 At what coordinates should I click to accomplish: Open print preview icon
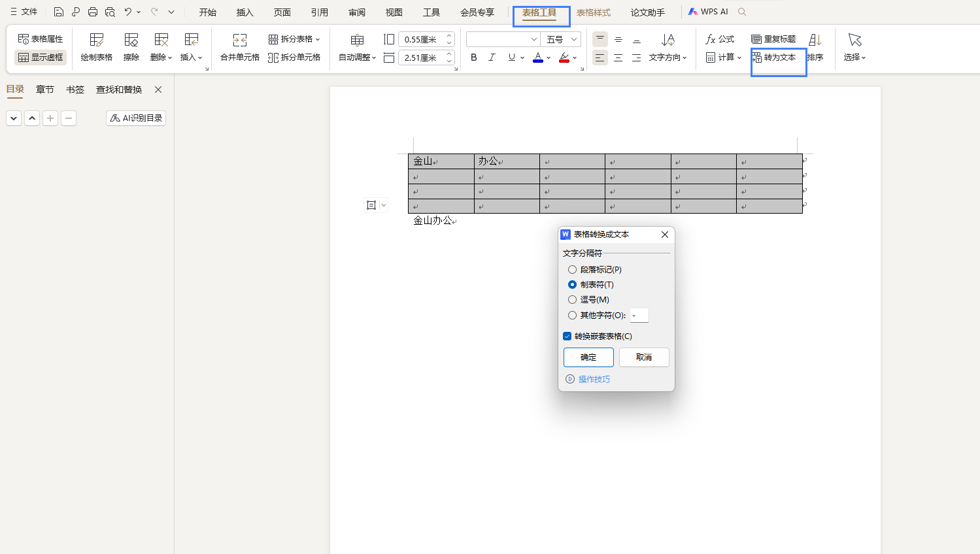110,12
